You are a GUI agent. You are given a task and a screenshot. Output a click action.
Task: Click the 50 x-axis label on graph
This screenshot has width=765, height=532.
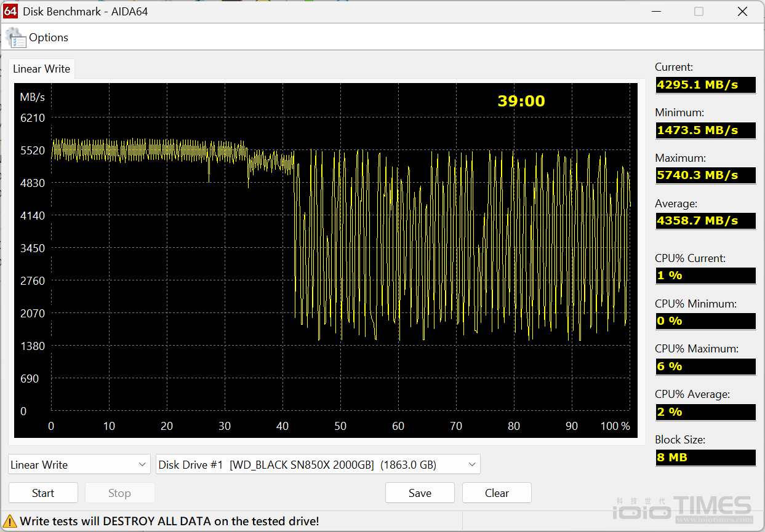(x=340, y=426)
